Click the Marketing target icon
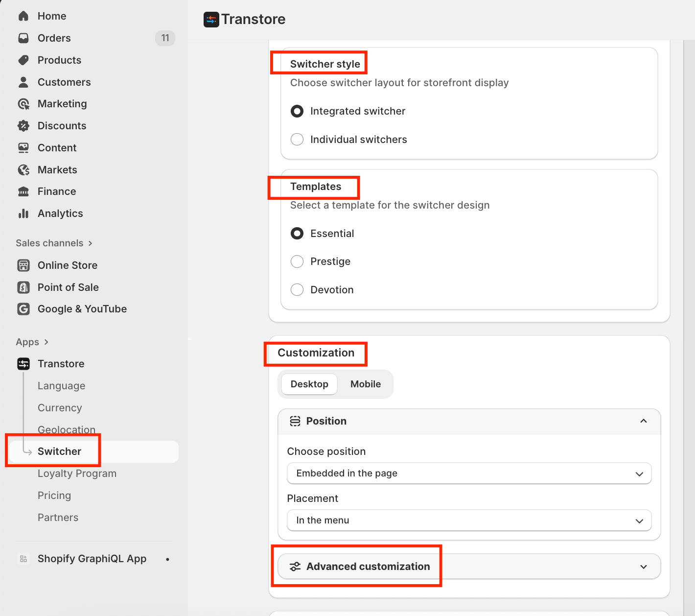Image resolution: width=695 pixels, height=616 pixels. tap(23, 104)
